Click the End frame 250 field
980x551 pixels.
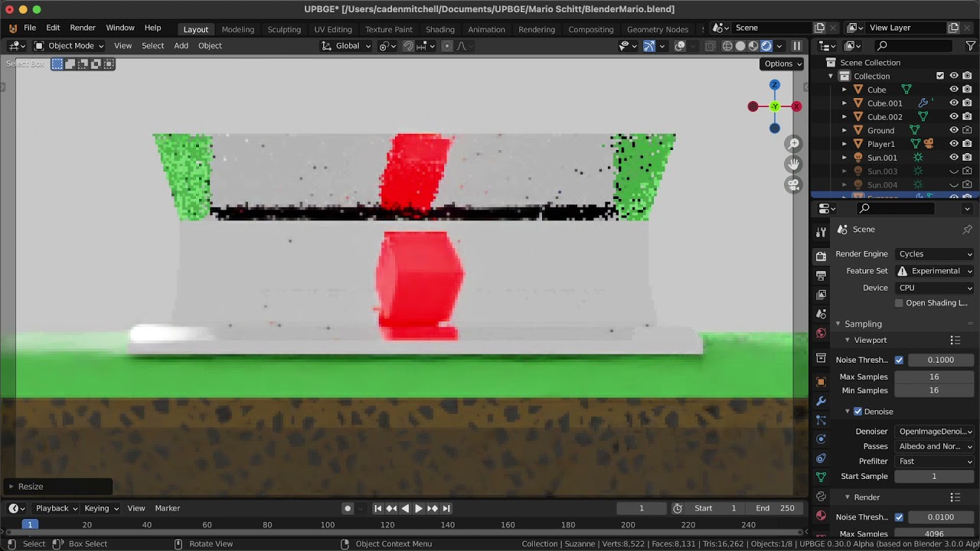tap(776, 508)
